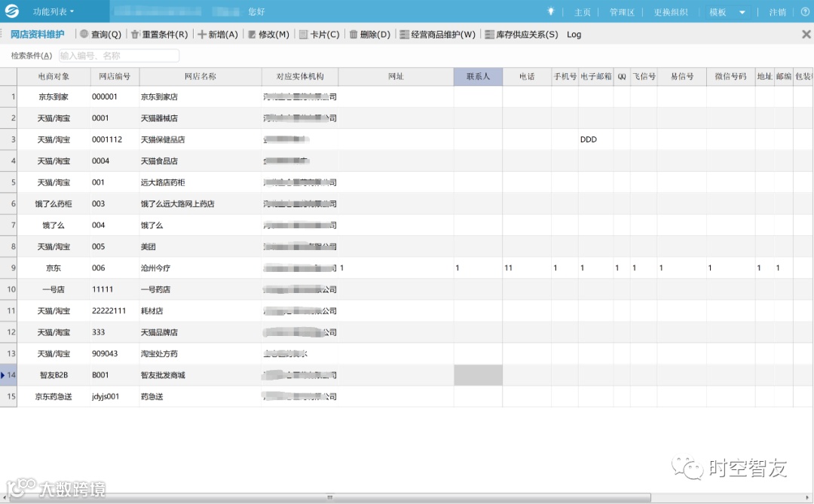
Task: Go to 主页 in top bar
Action: [582, 12]
